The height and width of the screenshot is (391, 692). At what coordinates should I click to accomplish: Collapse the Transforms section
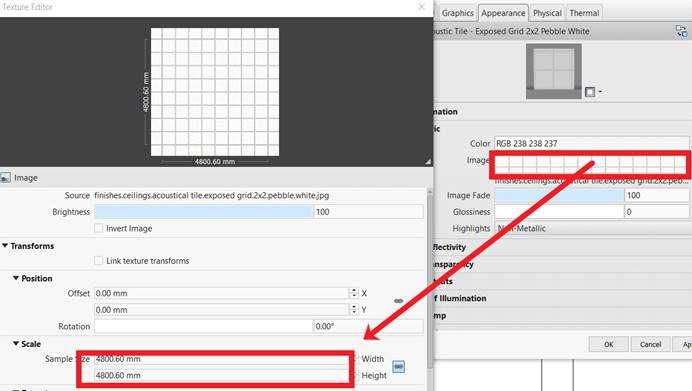[x=5, y=246]
